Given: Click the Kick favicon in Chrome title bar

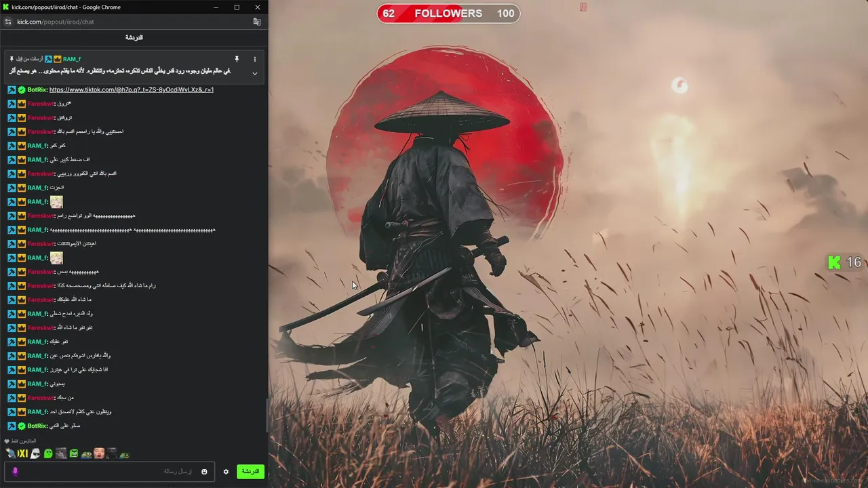Looking at the screenshot, I should point(7,7).
